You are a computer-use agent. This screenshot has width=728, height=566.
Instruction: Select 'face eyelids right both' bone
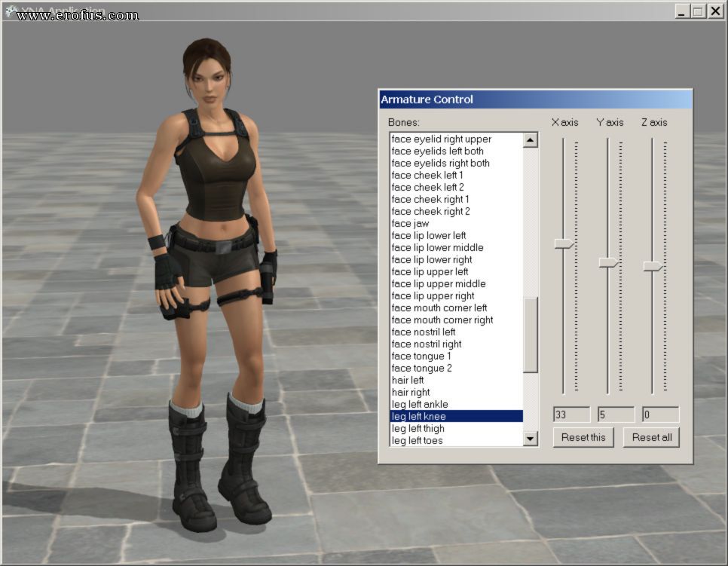pos(457,163)
